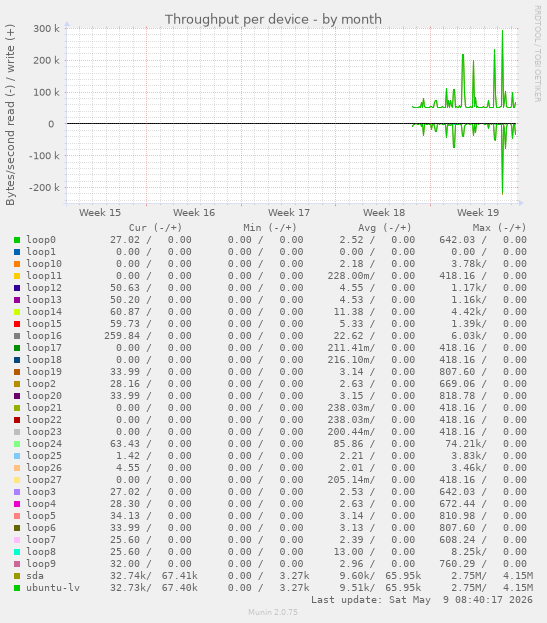
Task: Click the 300 k y-axis label
Action: coord(46,29)
